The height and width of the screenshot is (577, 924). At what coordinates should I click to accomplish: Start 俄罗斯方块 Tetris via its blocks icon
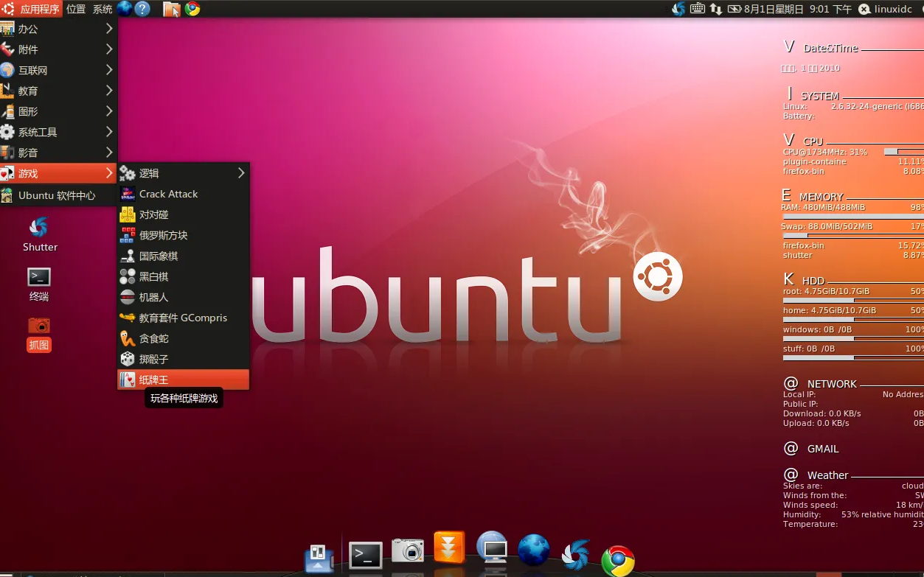coord(128,235)
